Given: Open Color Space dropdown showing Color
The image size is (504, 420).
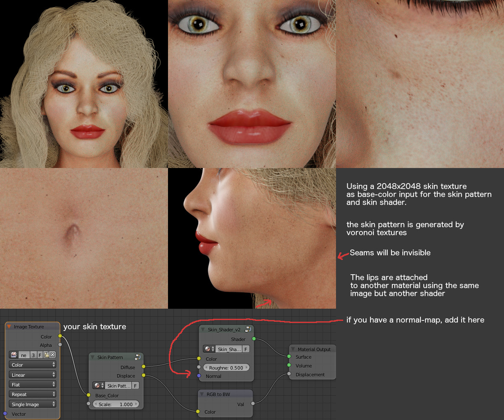Looking at the screenshot, I should click(32, 365).
